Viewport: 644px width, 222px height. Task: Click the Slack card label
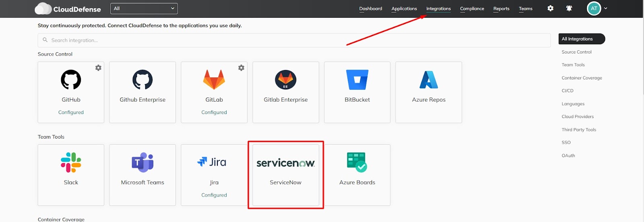coord(71,183)
